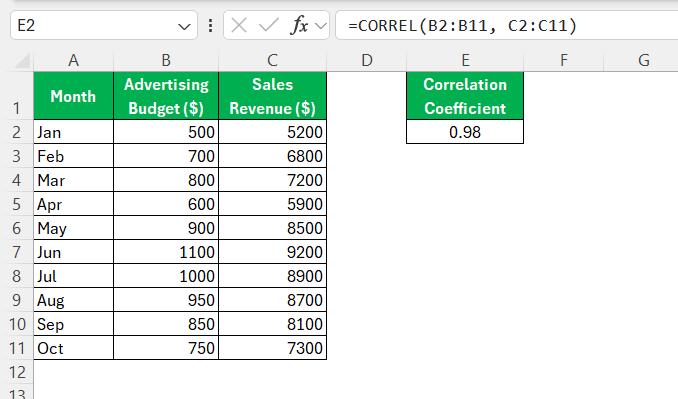678x399 pixels.
Task: Click budget cell with value 900
Action: pos(166,228)
